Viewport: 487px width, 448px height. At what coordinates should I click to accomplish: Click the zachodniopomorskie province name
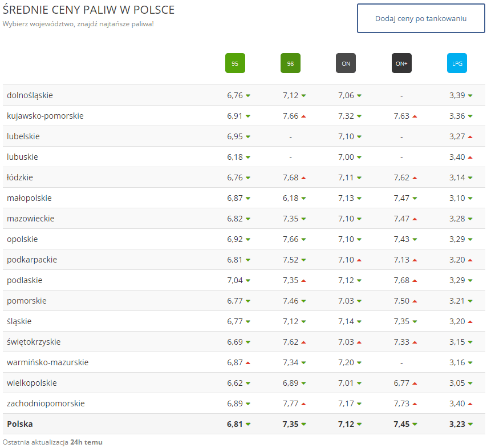pyautogui.click(x=46, y=403)
